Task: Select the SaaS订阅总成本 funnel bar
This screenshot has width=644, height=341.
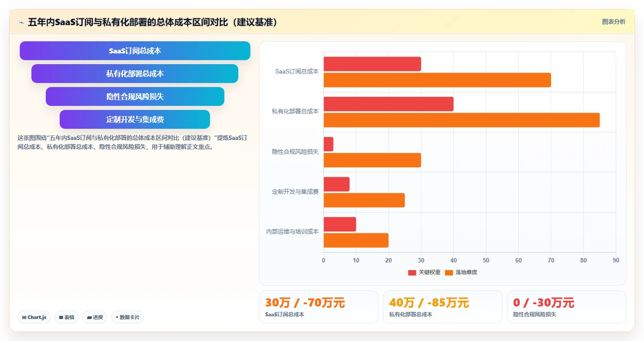Action: click(x=135, y=51)
